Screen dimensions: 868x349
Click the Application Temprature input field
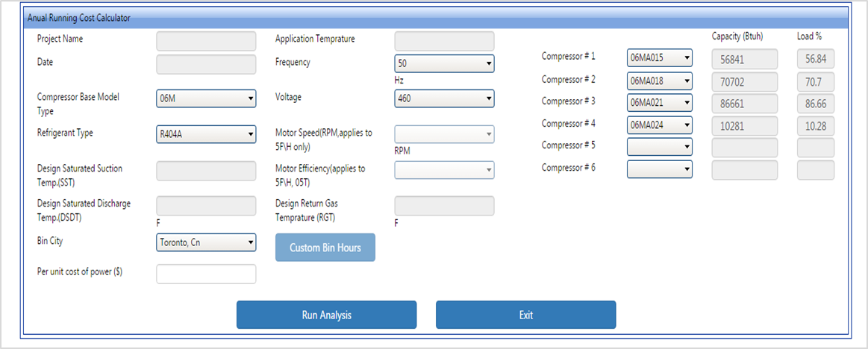444,41
